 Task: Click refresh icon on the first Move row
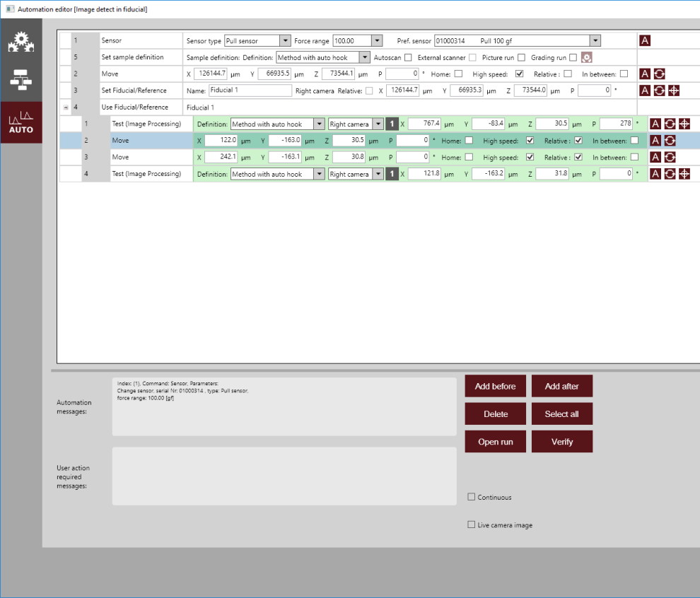(x=659, y=74)
